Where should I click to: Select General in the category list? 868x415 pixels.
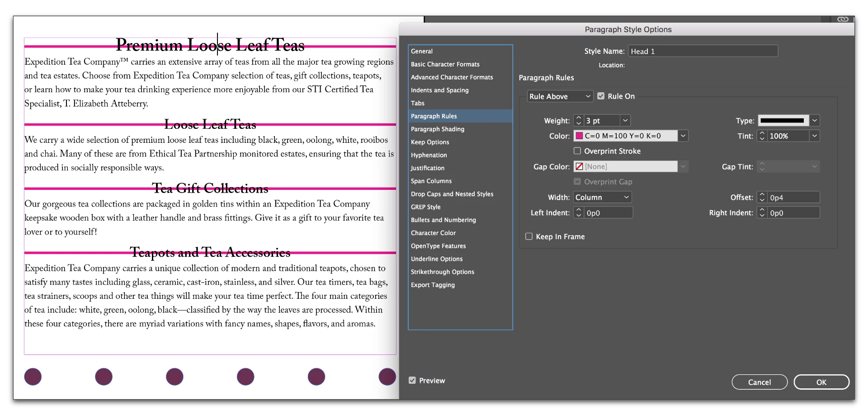point(460,51)
